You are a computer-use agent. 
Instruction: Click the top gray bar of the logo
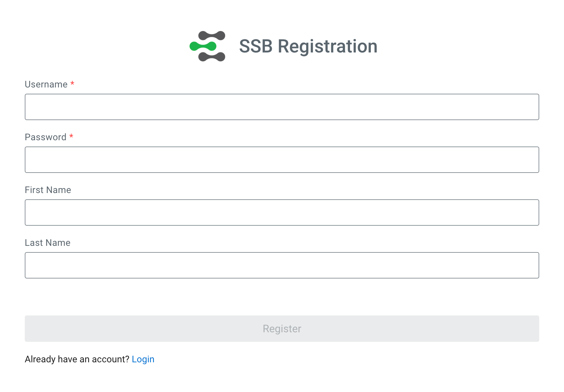(x=212, y=36)
